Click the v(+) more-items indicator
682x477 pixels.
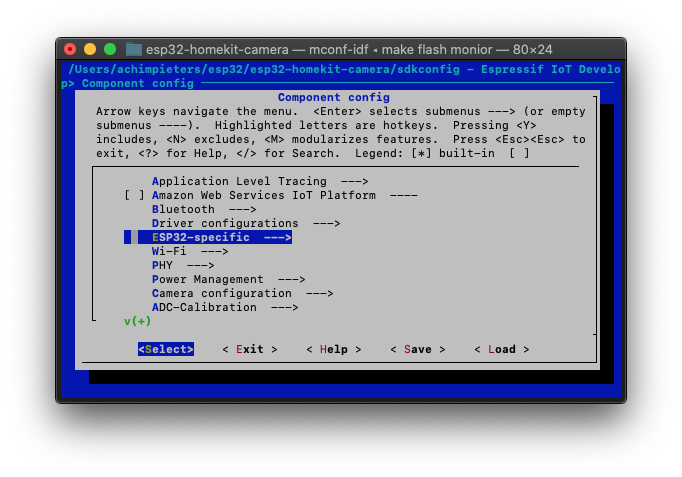[137, 321]
